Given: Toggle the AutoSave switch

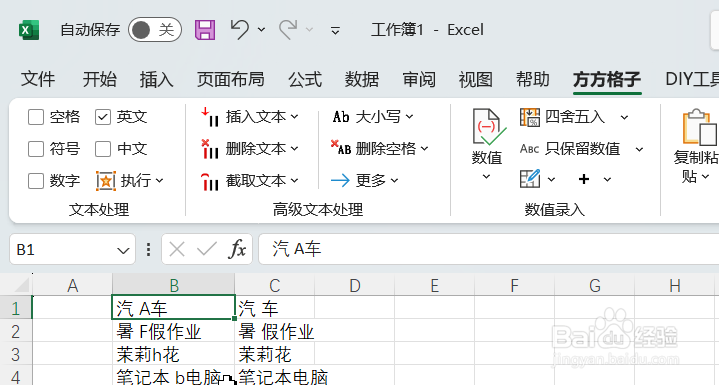Looking at the screenshot, I should 155,30.
